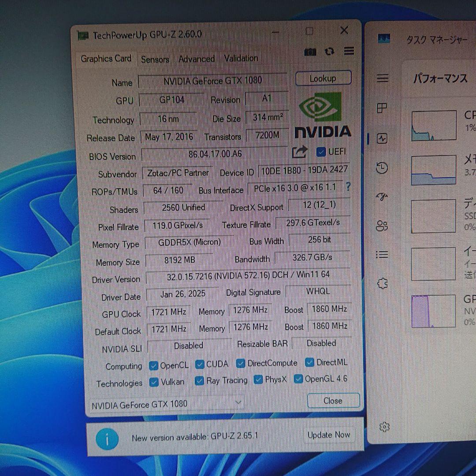Switch to the Sensors tab
476x476 pixels.
coord(155,59)
